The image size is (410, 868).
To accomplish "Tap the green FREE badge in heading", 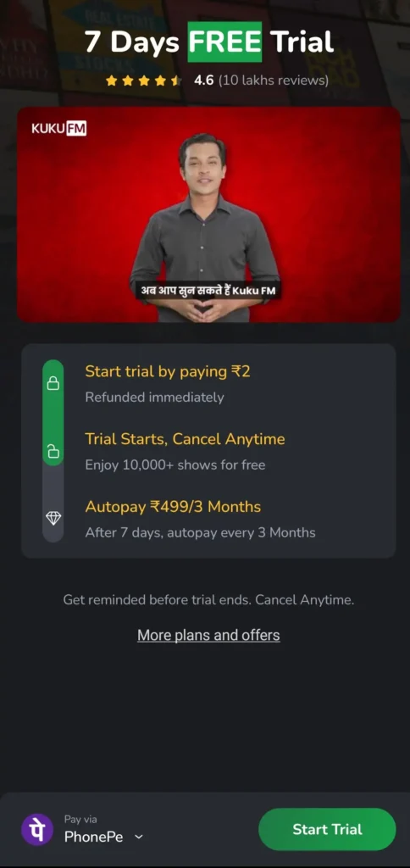I will 224,42.
